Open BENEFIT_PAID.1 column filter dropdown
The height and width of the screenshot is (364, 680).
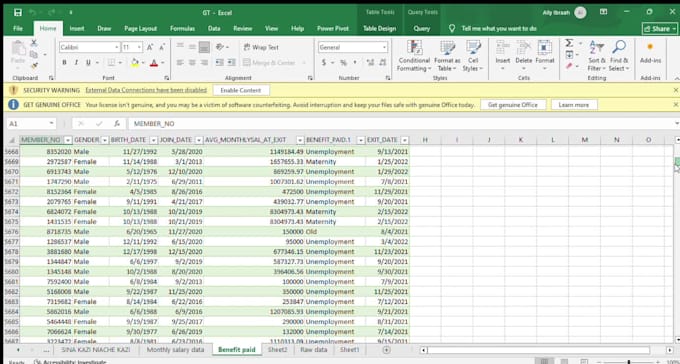coord(360,140)
